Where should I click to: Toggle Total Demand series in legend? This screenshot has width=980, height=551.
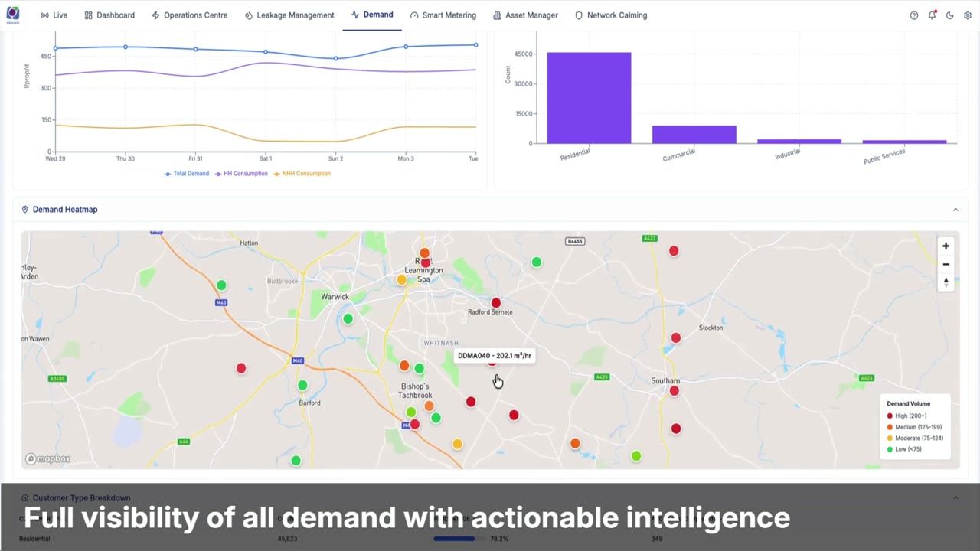click(186, 174)
